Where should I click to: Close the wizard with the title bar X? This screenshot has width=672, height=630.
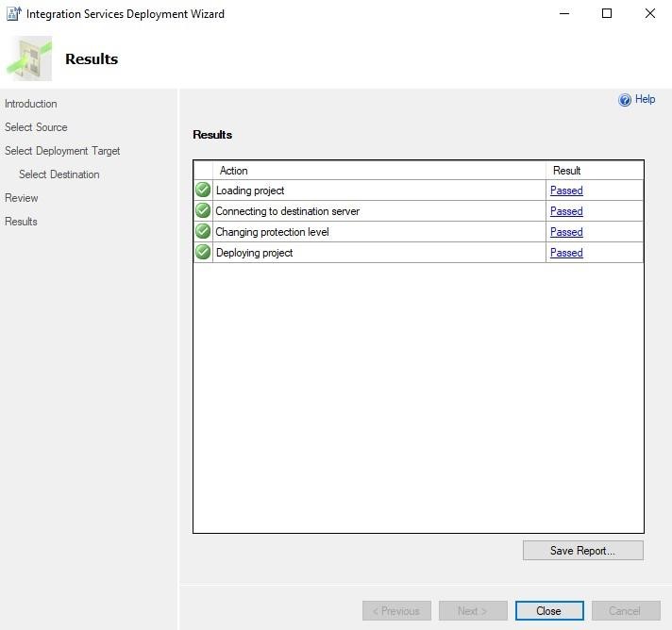coord(649,14)
